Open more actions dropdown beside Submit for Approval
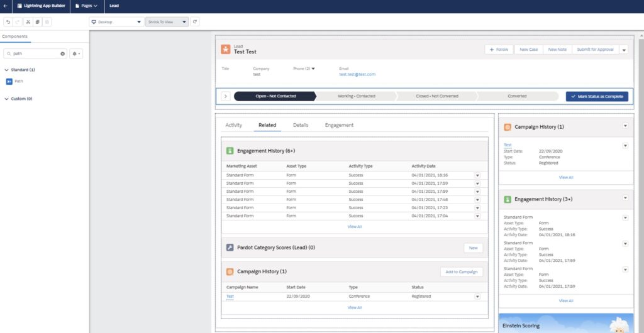The height and width of the screenshot is (333, 644). point(623,50)
